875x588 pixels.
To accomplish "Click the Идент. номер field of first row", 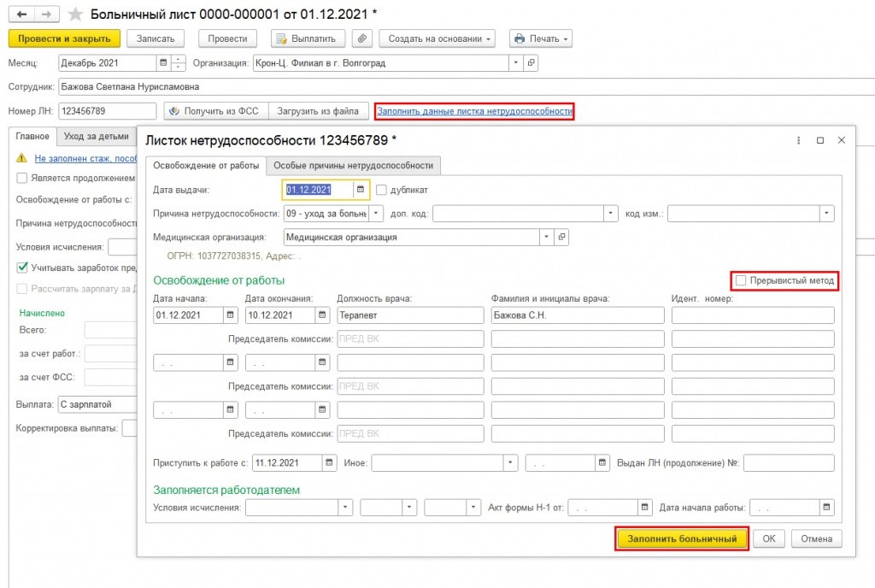I will (x=753, y=315).
